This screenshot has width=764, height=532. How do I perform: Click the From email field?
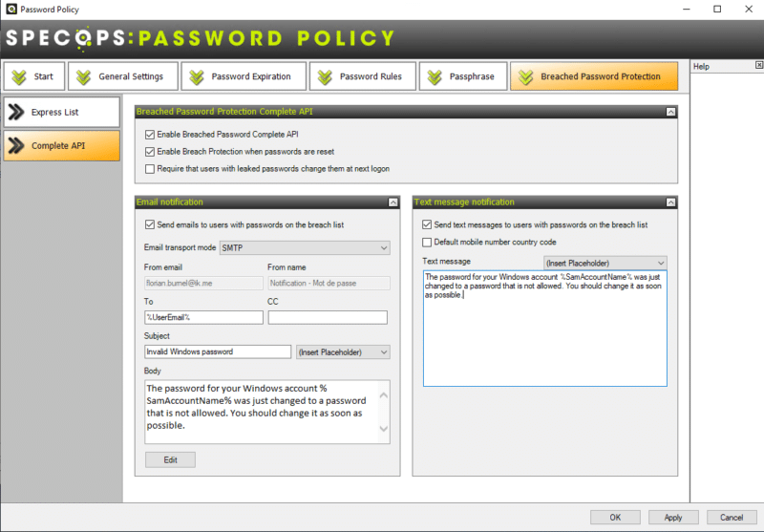coord(203,283)
